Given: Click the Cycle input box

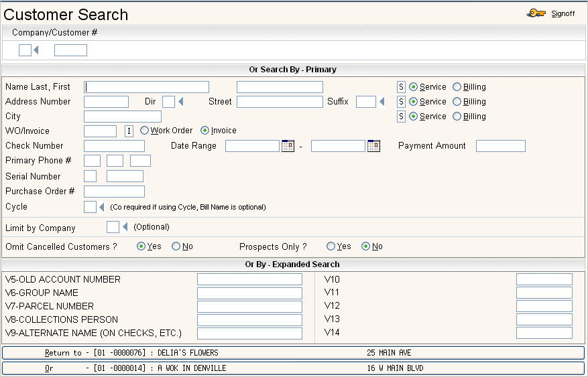Looking at the screenshot, I should coord(90,207).
